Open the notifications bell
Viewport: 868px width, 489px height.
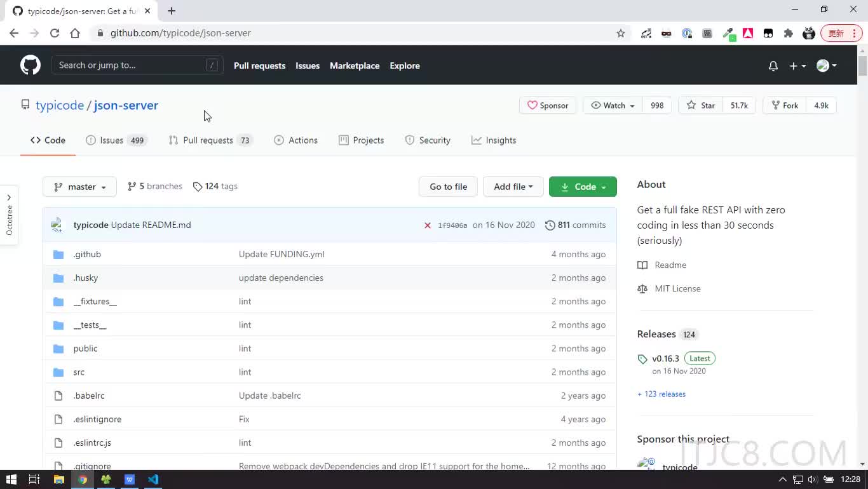(x=773, y=66)
